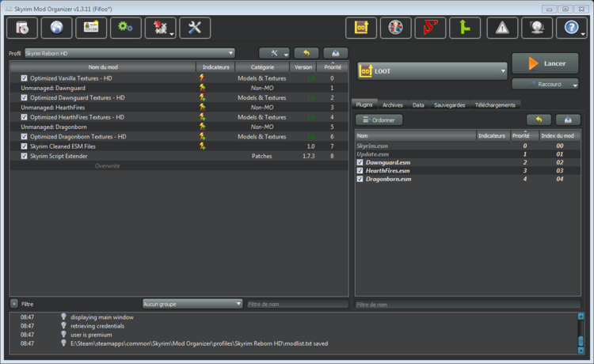The image size is (594, 364).
Task: Toggle Optimized Dragonborn Textures - HD checkbox
Action: pyautogui.click(x=25, y=137)
